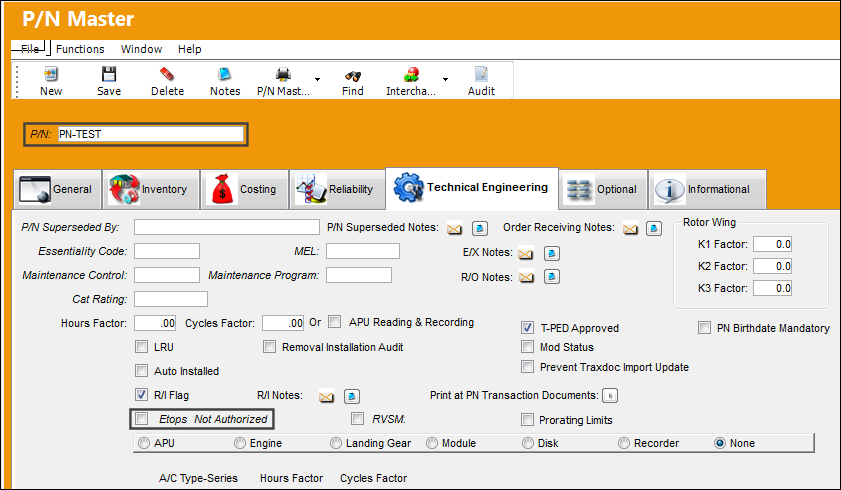Switch to the General tab

(x=57, y=189)
